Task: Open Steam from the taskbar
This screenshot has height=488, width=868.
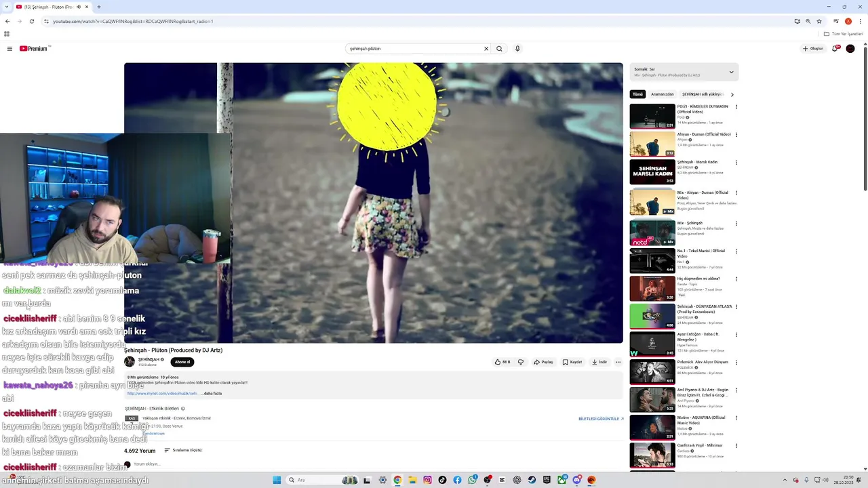Action: (x=532, y=480)
